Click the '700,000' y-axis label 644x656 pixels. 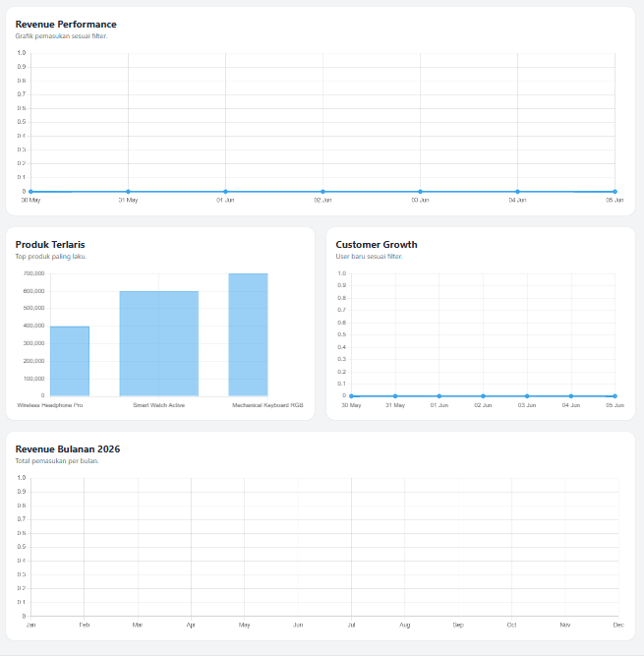tap(33, 273)
